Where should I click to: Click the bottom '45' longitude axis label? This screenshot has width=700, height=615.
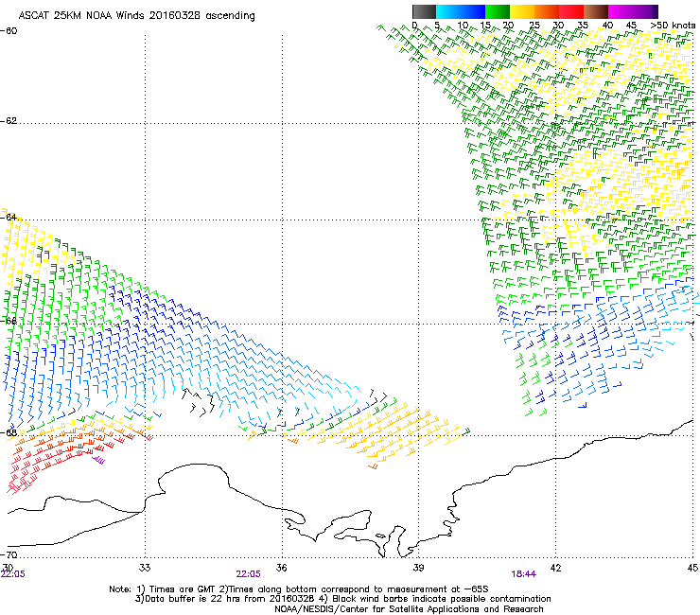[692, 568]
